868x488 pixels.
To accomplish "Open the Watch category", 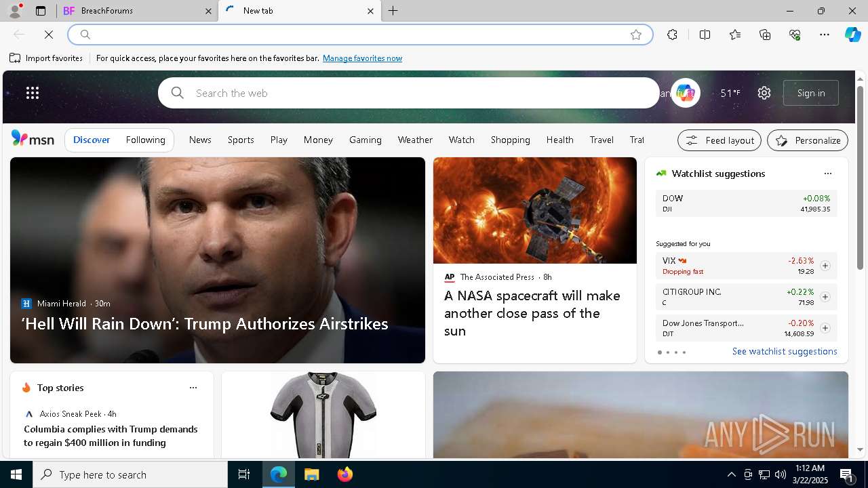I will click(461, 140).
